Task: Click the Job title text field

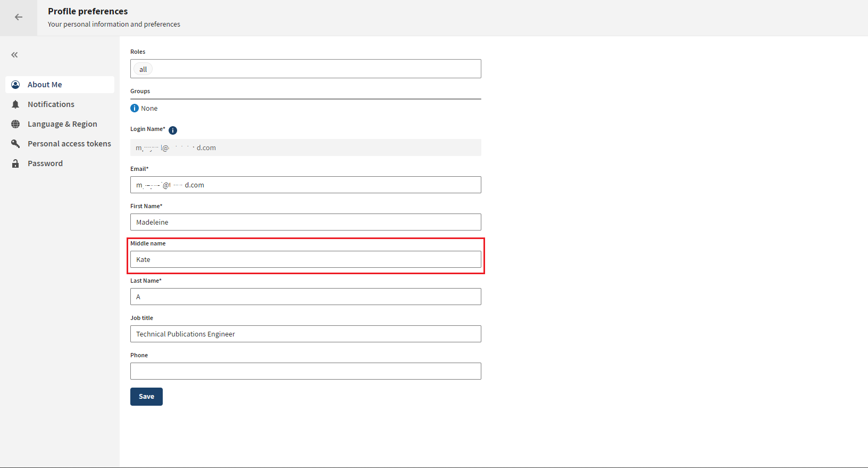Action: pyautogui.click(x=306, y=334)
